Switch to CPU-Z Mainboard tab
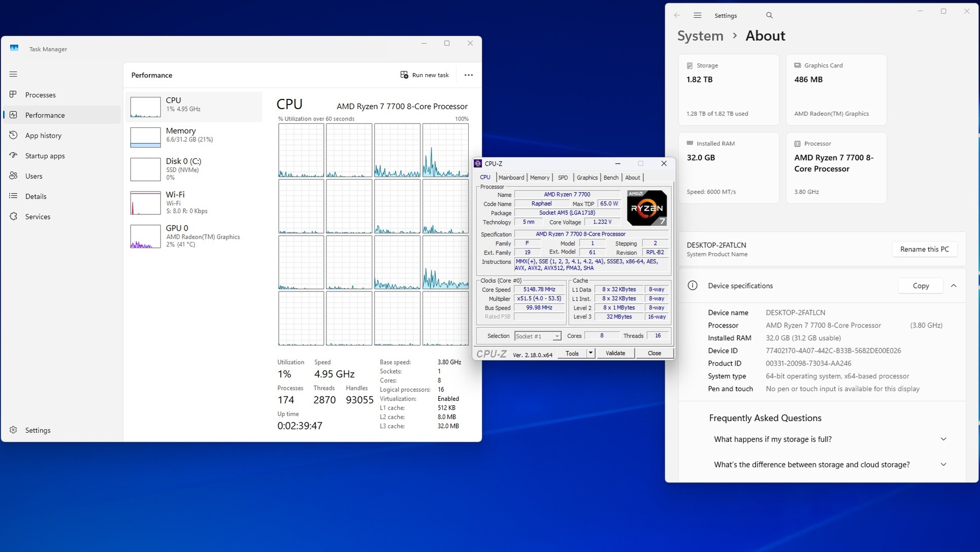980x552 pixels. 511,178
